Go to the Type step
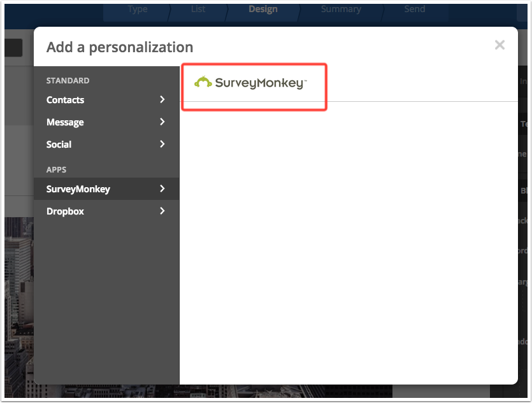This screenshot has height=403, width=532. click(x=137, y=9)
